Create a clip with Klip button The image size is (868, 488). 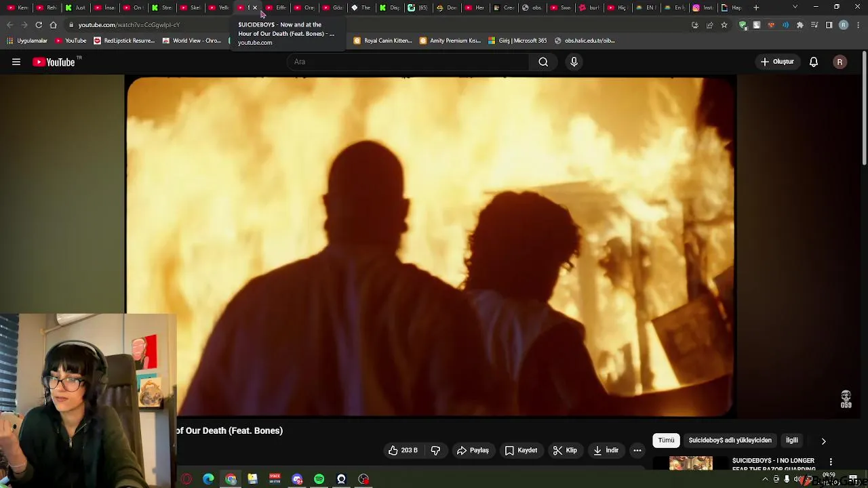point(565,450)
